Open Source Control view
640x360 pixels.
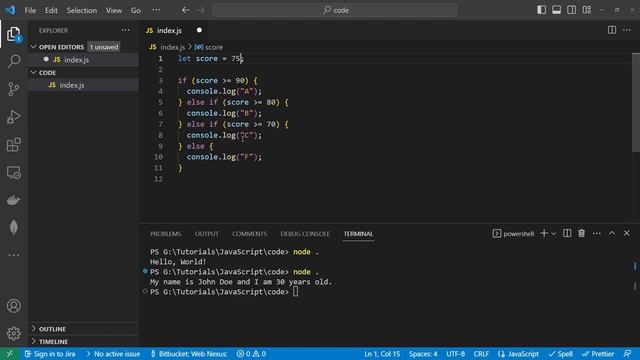pos(13,89)
